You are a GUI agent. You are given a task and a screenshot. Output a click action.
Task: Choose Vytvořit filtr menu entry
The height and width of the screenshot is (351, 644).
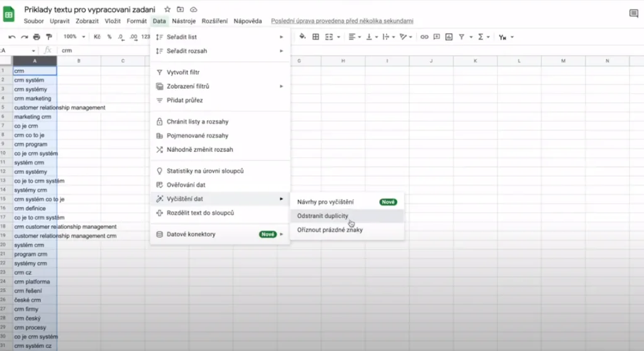[x=183, y=72]
